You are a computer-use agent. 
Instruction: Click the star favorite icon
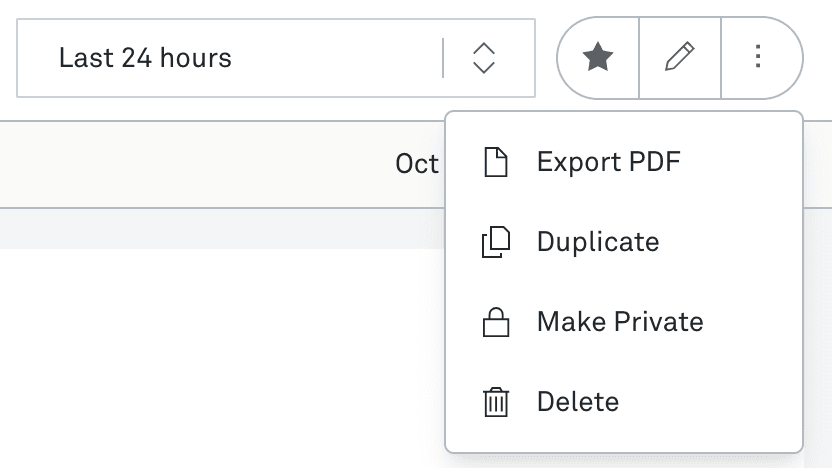[598, 58]
